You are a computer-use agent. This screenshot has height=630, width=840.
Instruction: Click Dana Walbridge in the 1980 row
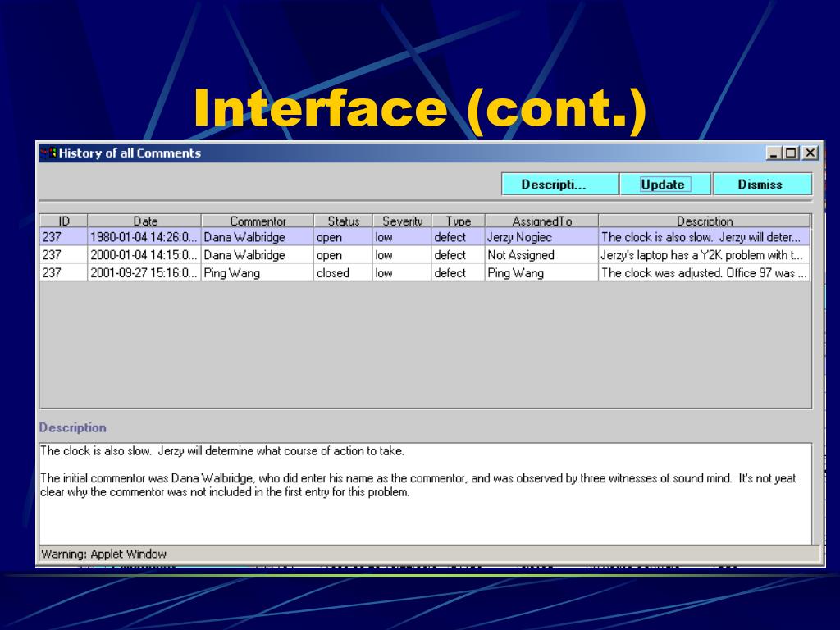tap(257, 237)
